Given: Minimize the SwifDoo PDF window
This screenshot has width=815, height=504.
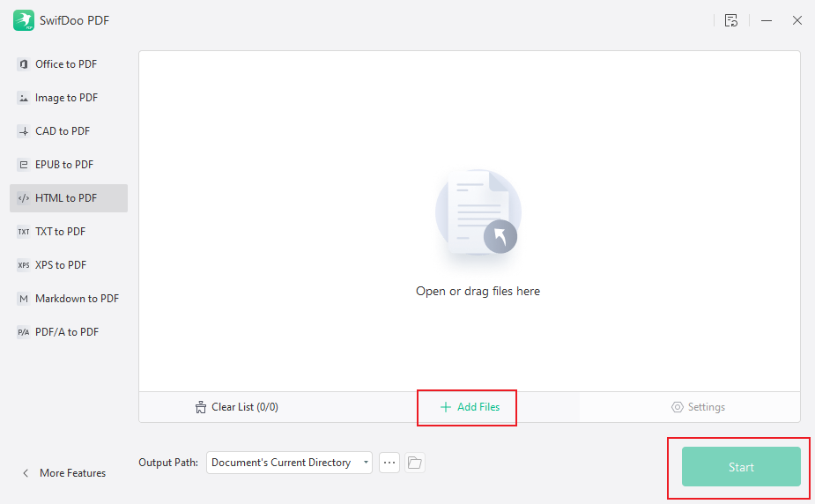Looking at the screenshot, I should click(767, 20).
